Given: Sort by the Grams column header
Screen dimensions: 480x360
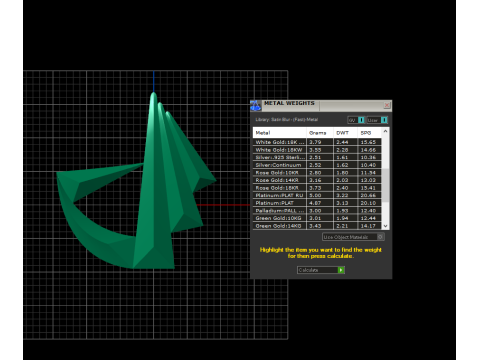Looking at the screenshot, I should click(320, 133).
